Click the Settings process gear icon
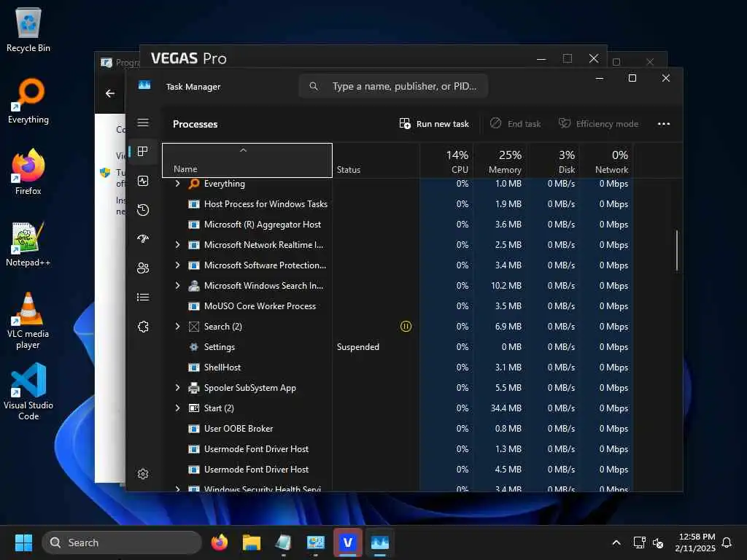The height and width of the screenshot is (560, 747). pos(194,347)
